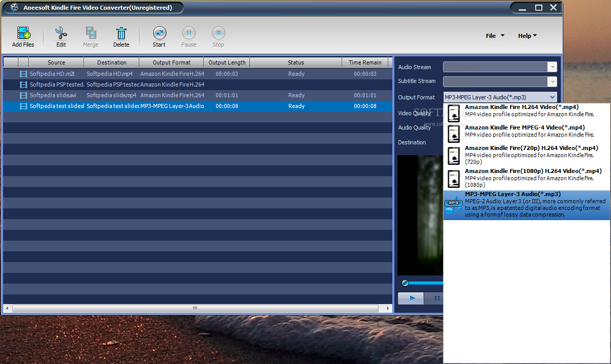The image size is (611, 364).
Task: Open the Edit scissors tool
Action: coord(61,33)
